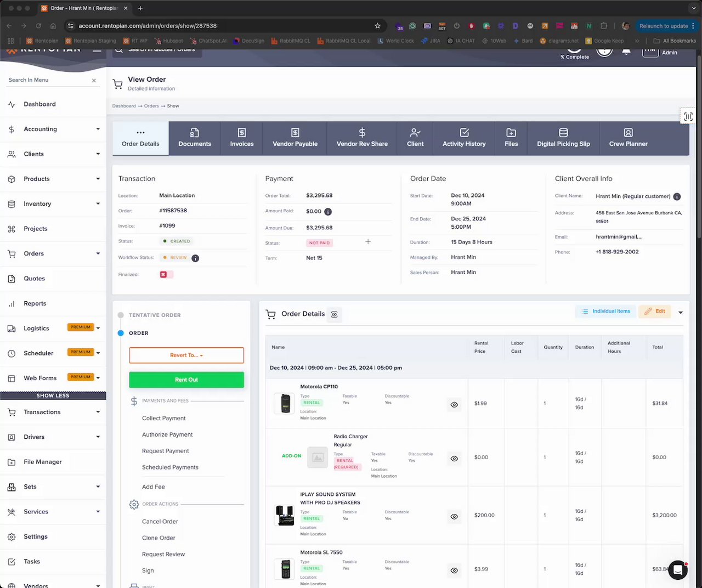
Task: Open the Activity History tab
Action: point(464,138)
